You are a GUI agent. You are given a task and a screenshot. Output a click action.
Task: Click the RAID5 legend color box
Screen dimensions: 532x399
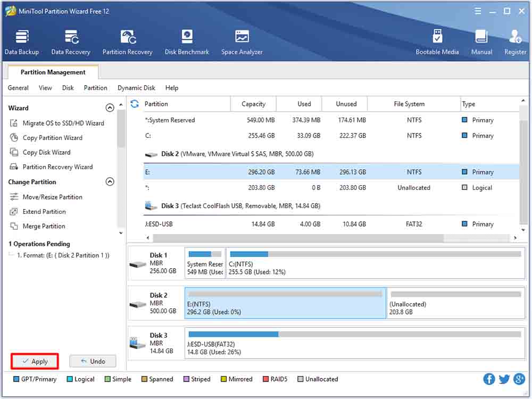[x=265, y=379]
